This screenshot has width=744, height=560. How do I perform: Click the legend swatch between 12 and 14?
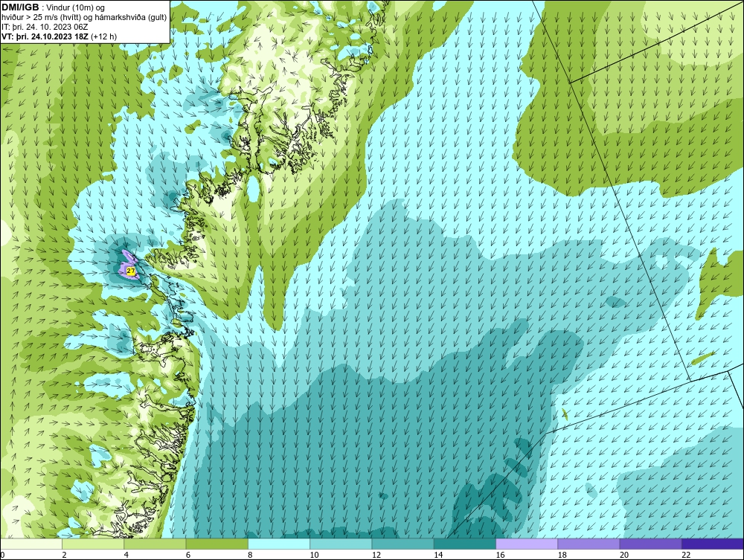pyautogui.click(x=403, y=544)
